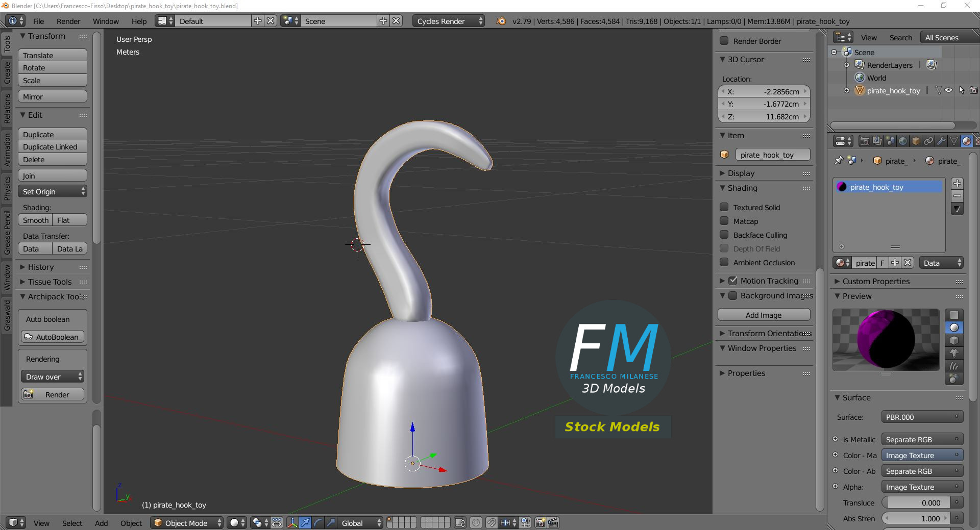This screenshot has height=530, width=980.
Task: Open the Render properties camera tab
Action: pos(865,141)
